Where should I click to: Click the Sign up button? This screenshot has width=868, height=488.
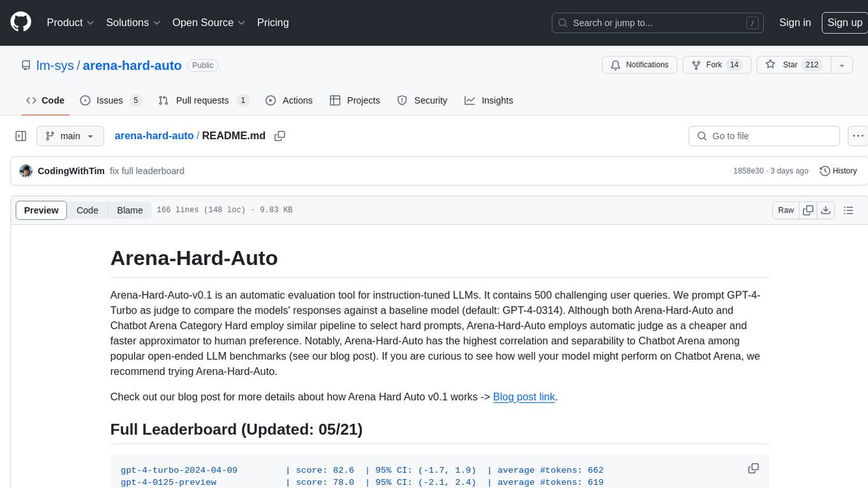click(844, 22)
